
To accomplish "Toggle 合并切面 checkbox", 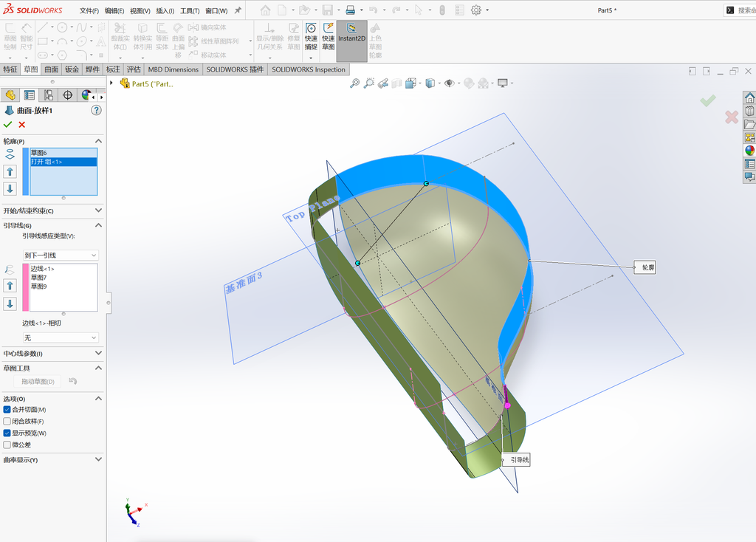I will pyautogui.click(x=7, y=409).
